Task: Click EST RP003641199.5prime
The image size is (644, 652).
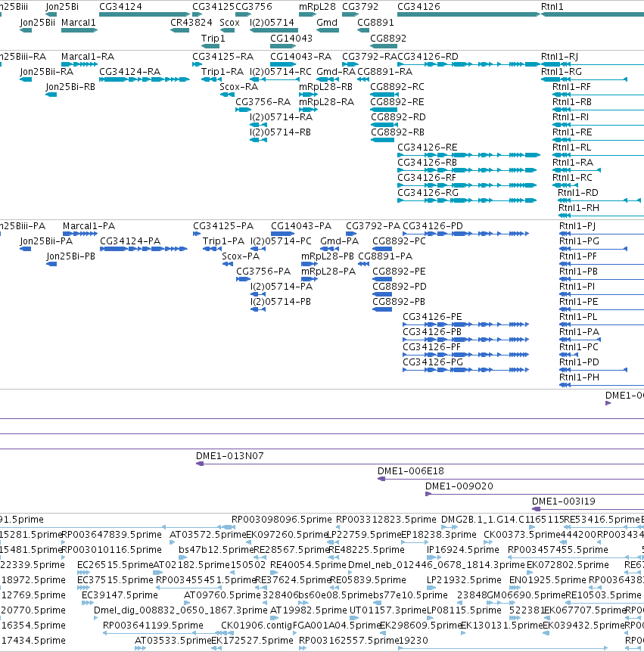Action: click(153, 625)
